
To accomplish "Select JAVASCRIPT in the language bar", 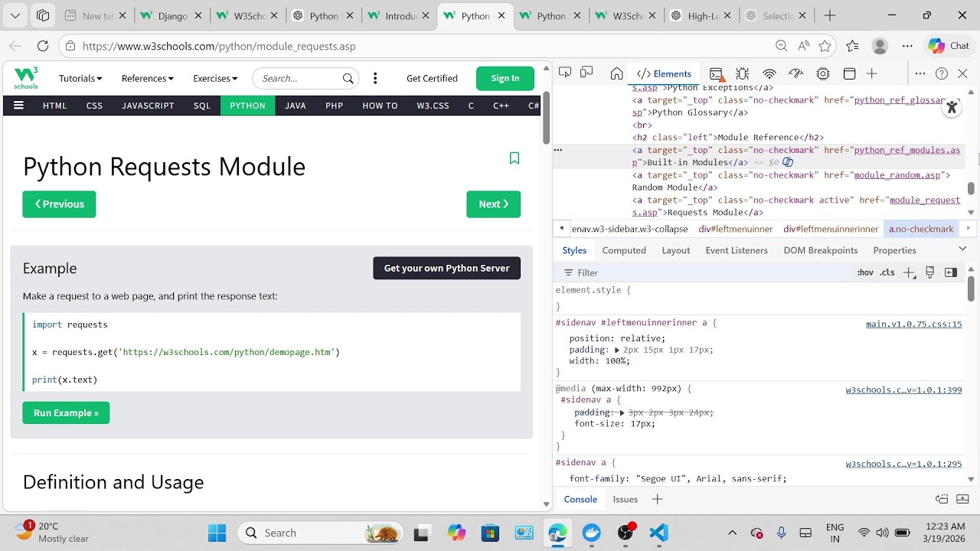I will point(148,106).
